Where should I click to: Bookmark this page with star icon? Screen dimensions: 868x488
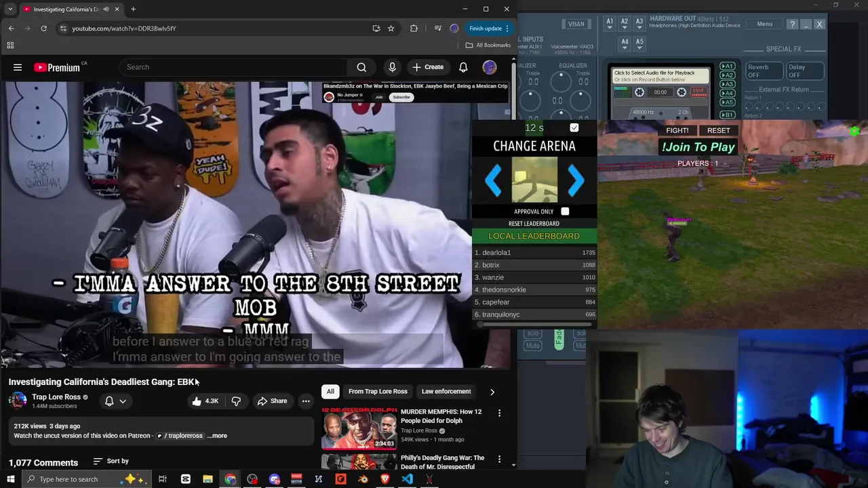coord(391,28)
